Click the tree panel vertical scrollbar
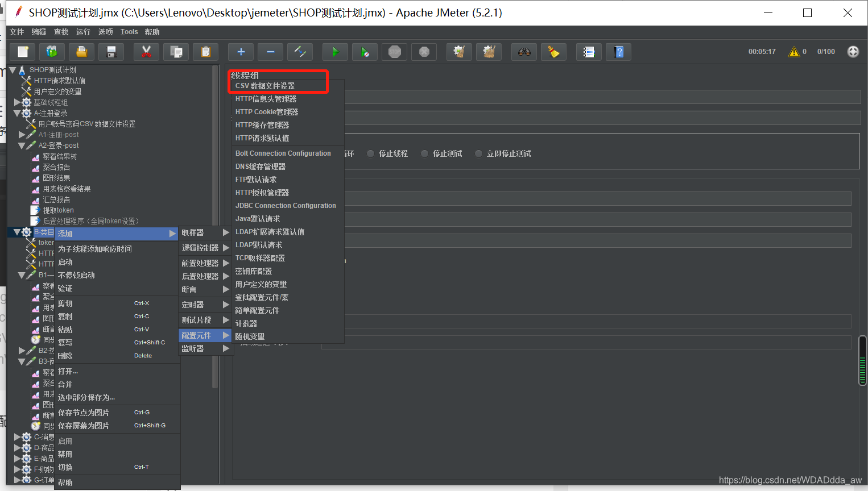 215,227
